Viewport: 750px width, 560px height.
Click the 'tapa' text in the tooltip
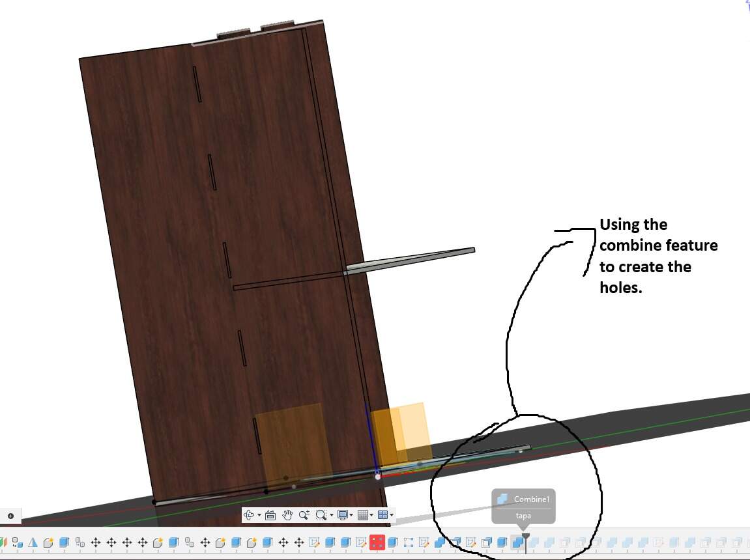point(523,516)
